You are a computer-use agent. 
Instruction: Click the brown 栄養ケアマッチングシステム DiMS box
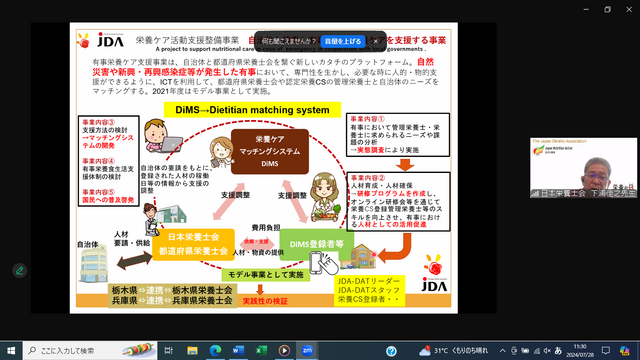coord(270,151)
